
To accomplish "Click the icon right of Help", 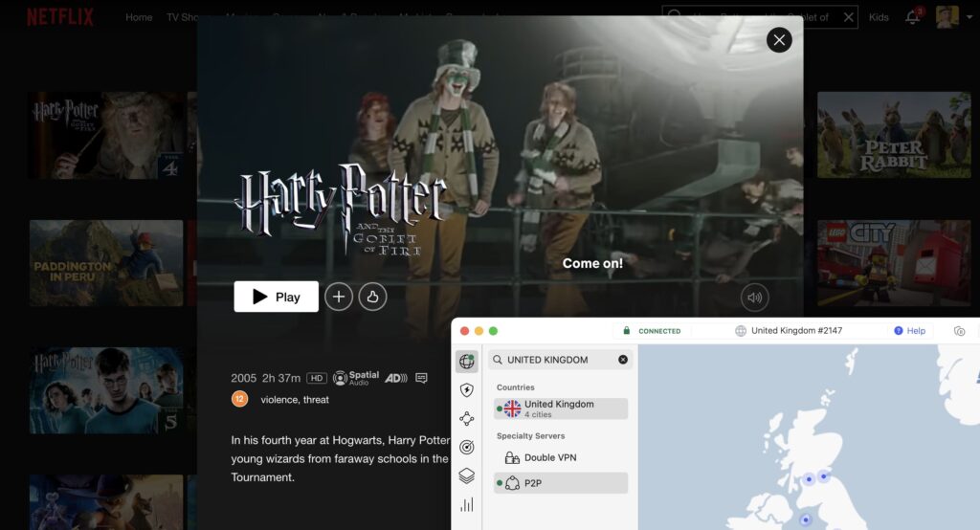I will (x=959, y=331).
